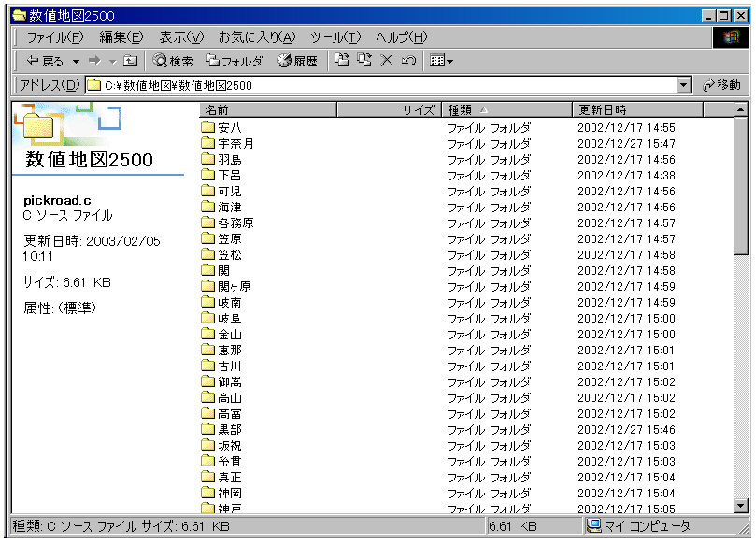Sort by 名前 column header
Screen dimensions: 756x545
click(267, 110)
